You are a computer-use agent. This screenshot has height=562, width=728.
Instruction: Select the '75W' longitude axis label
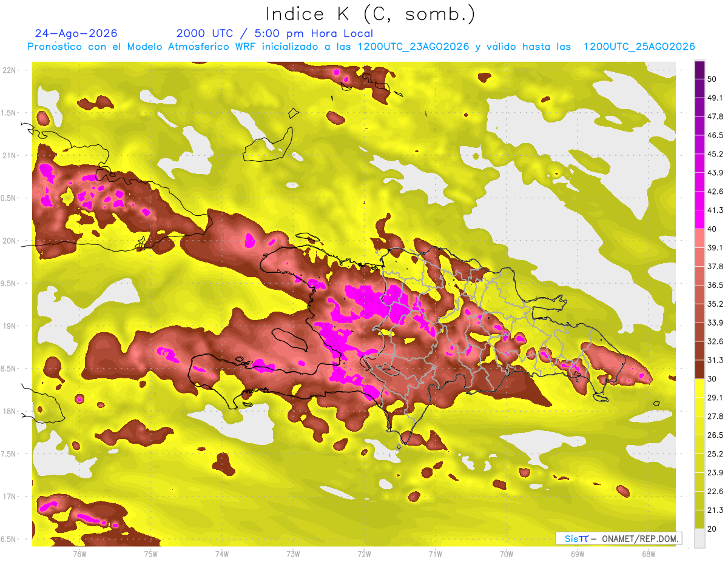pos(151,554)
